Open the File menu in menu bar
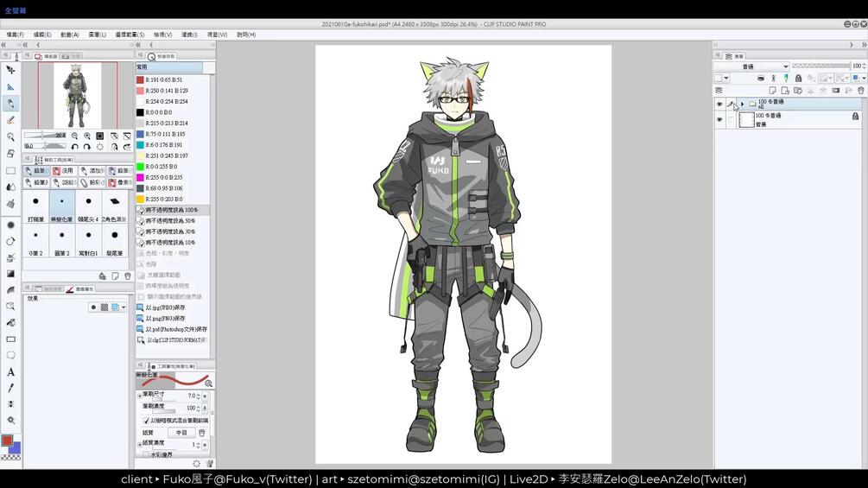 point(15,35)
